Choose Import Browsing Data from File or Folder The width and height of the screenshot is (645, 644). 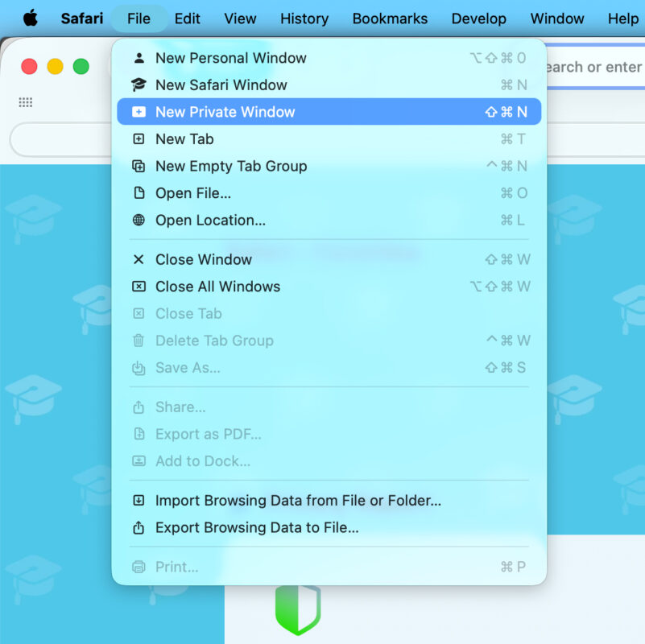pyautogui.click(x=329, y=501)
